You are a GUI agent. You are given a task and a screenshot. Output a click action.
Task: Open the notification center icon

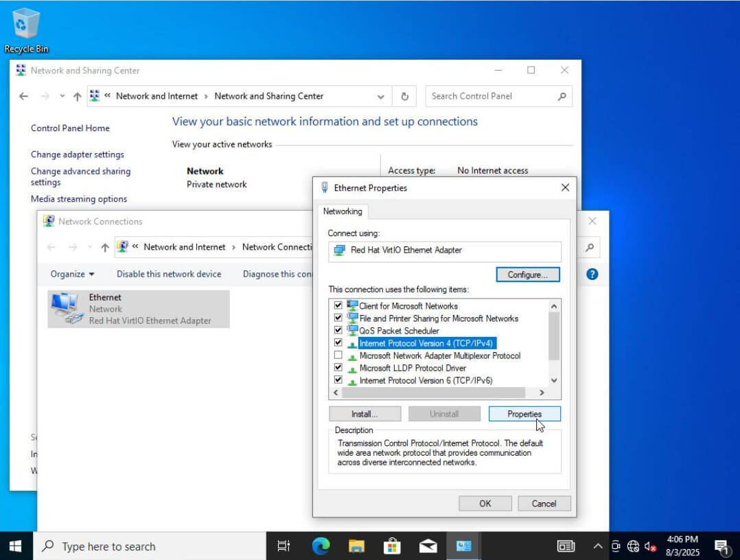(721, 546)
